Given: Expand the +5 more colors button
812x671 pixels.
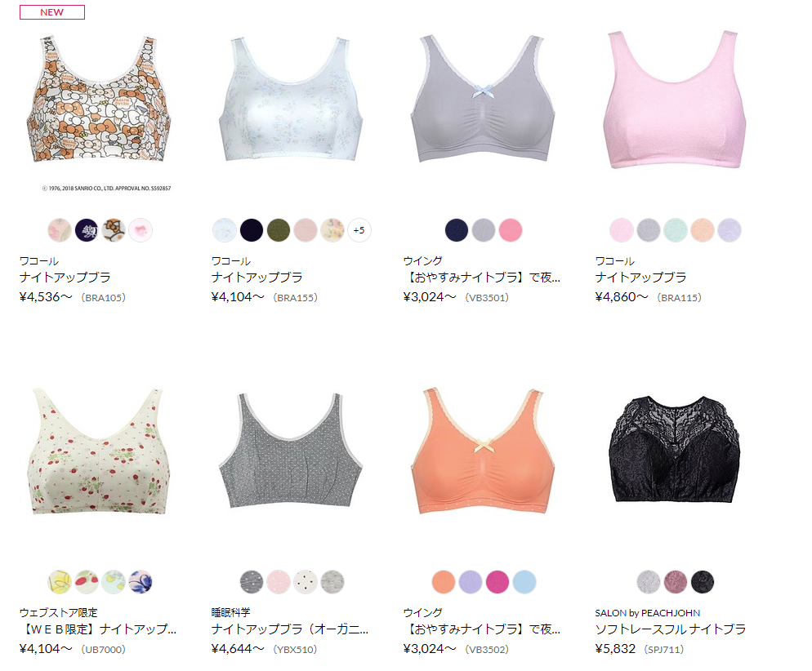Looking at the screenshot, I should tap(359, 230).
